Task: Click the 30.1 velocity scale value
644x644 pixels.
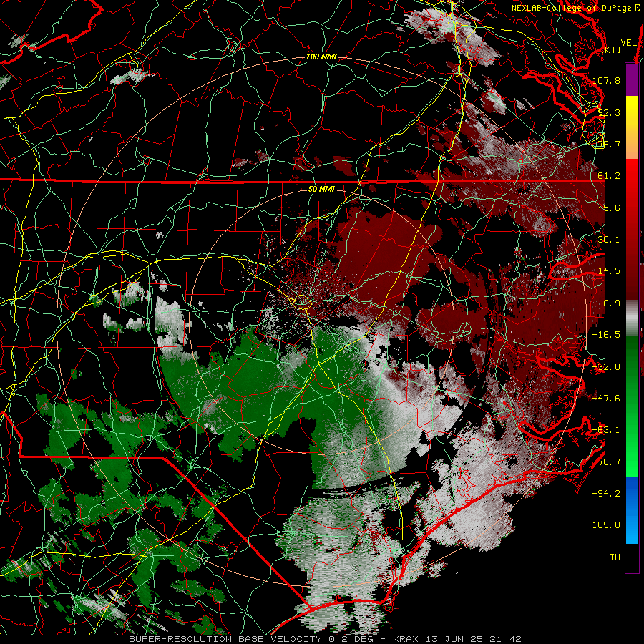Action: (x=609, y=240)
